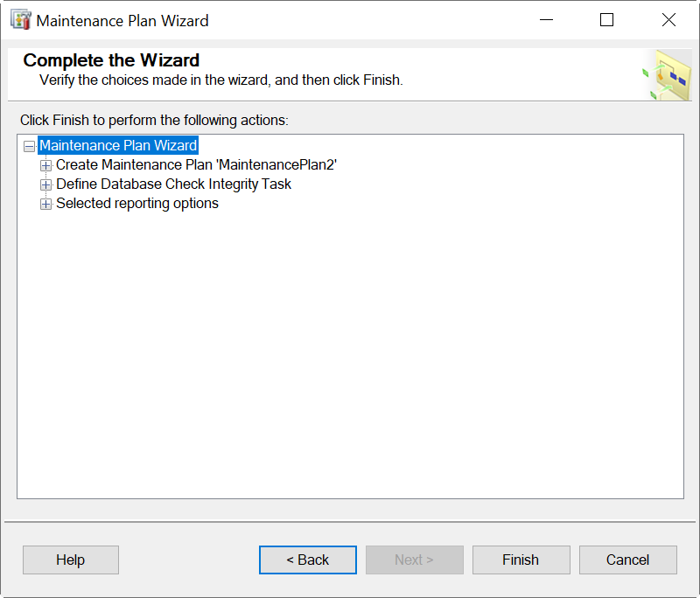700x598 pixels.
Task: Click the Cancel button
Action: 627,560
